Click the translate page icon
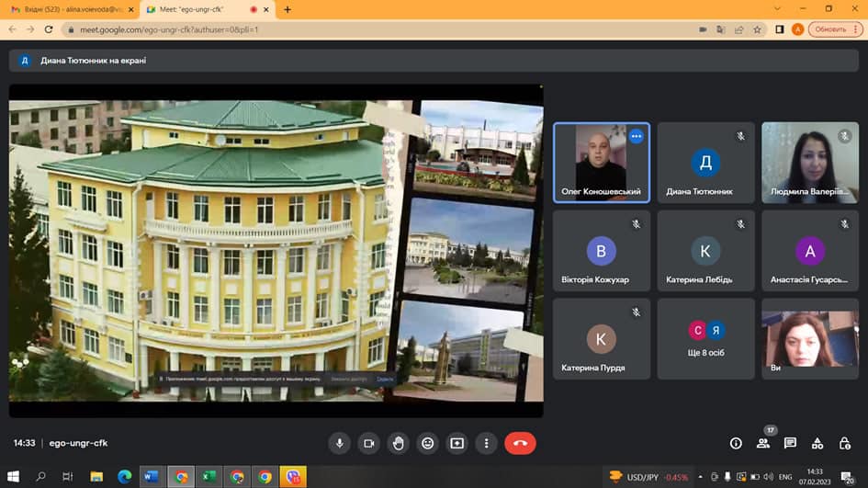The height and width of the screenshot is (488, 868). tap(721, 29)
